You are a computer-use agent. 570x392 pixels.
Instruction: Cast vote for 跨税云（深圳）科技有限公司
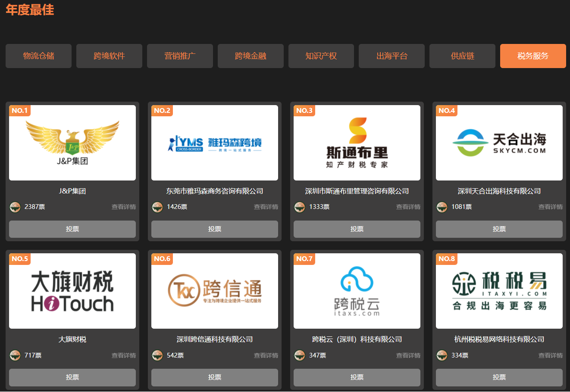click(357, 377)
